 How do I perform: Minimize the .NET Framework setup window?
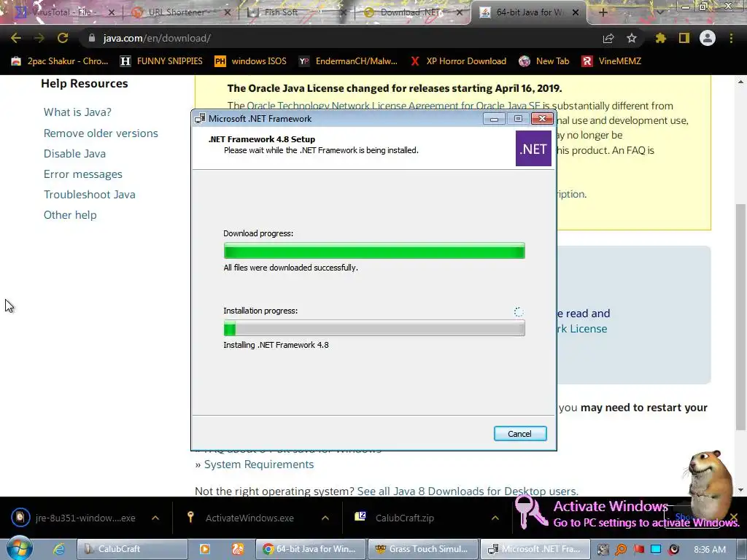(x=494, y=119)
